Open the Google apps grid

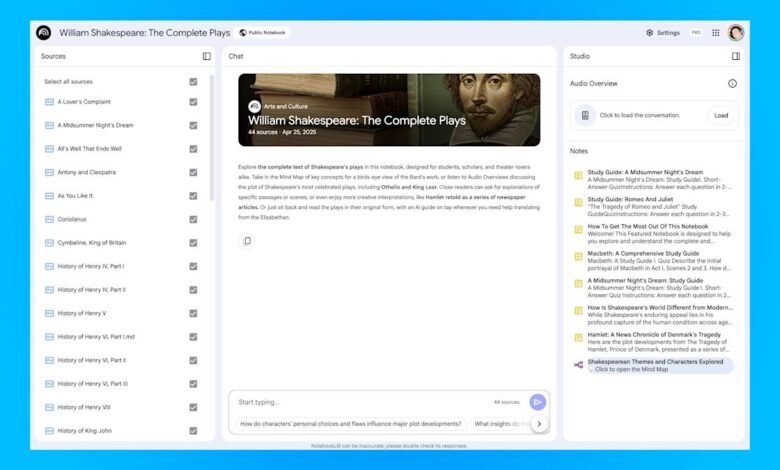(716, 32)
